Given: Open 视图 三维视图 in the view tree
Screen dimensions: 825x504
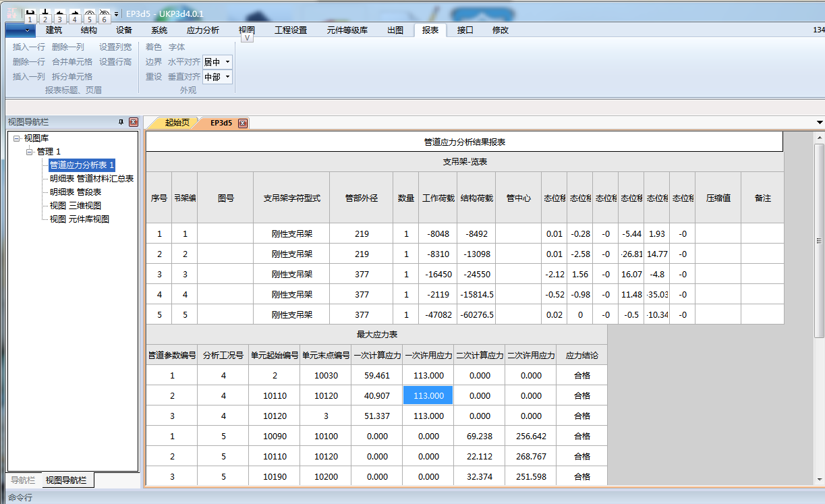Looking at the screenshot, I should [x=76, y=206].
